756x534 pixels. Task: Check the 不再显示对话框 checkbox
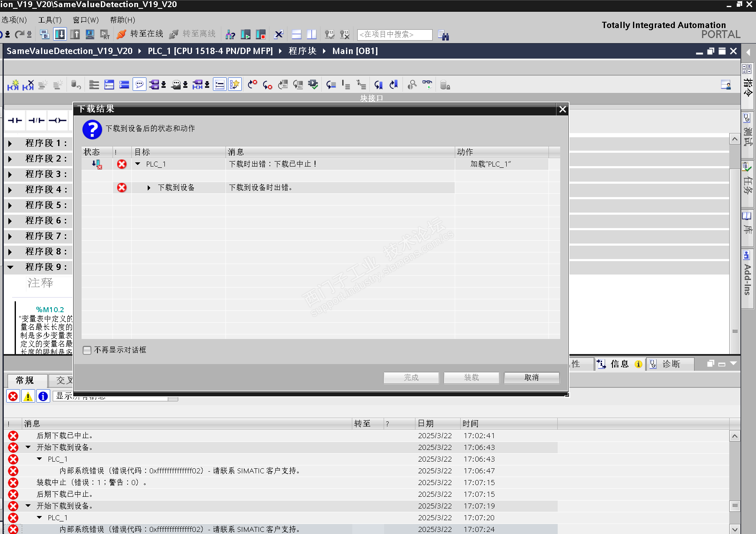point(87,350)
